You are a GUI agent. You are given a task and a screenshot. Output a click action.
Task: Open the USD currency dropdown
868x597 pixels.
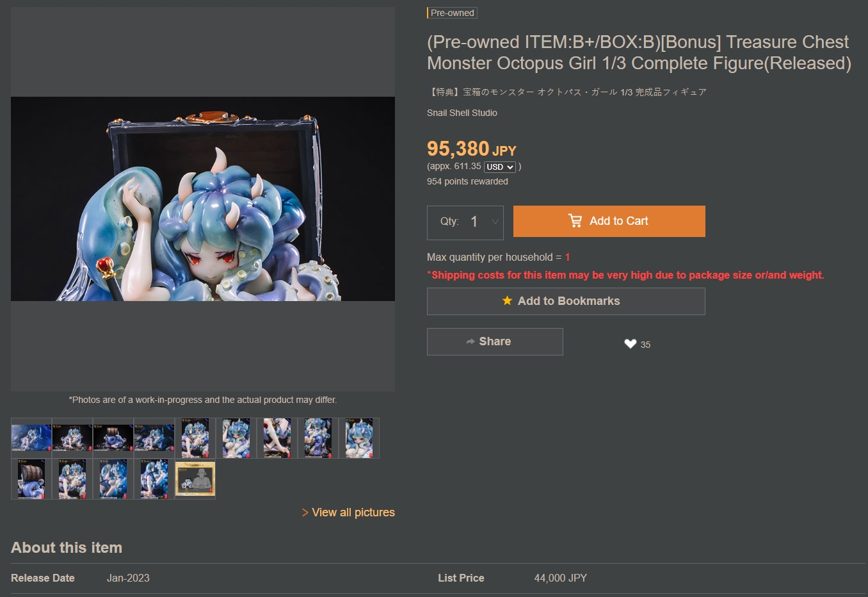pyautogui.click(x=500, y=167)
